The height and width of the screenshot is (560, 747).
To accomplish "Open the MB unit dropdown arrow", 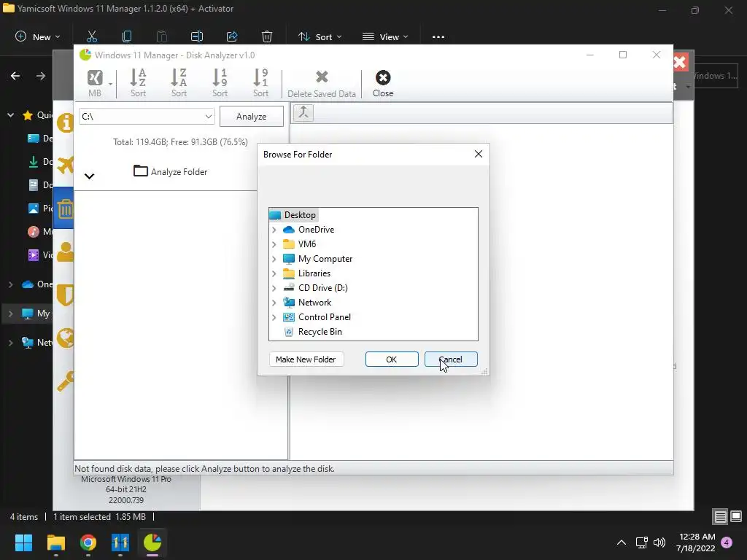I will (x=110, y=85).
